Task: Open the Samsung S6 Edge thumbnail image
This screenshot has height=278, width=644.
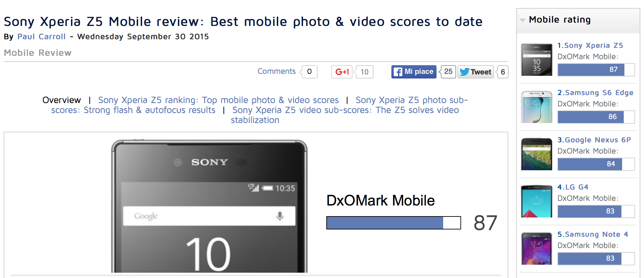Action: coord(536,107)
